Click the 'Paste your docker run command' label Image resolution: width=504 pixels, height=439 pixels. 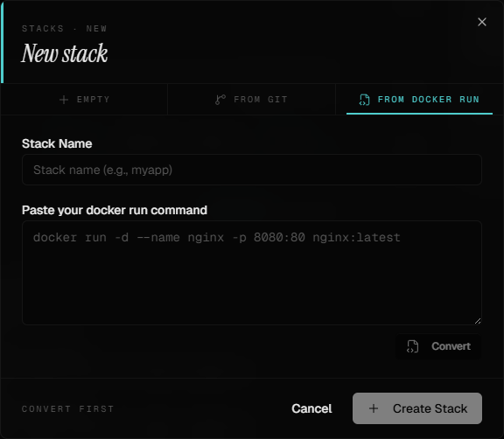tap(115, 210)
